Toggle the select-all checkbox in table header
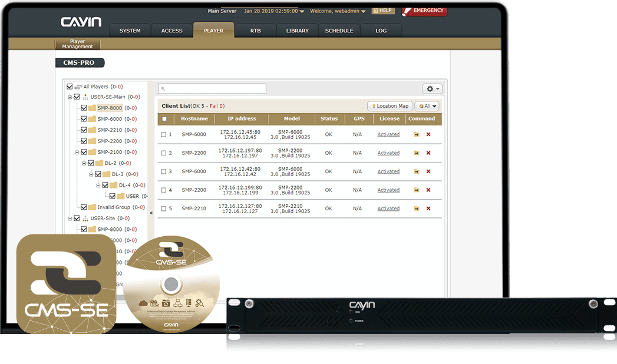The image size is (617, 364). [164, 119]
